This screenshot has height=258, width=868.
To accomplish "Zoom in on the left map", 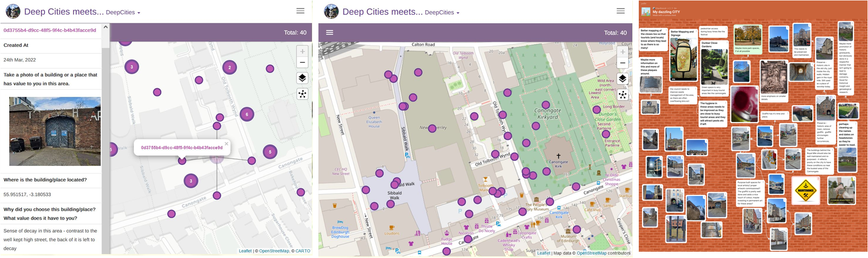I will tap(302, 51).
